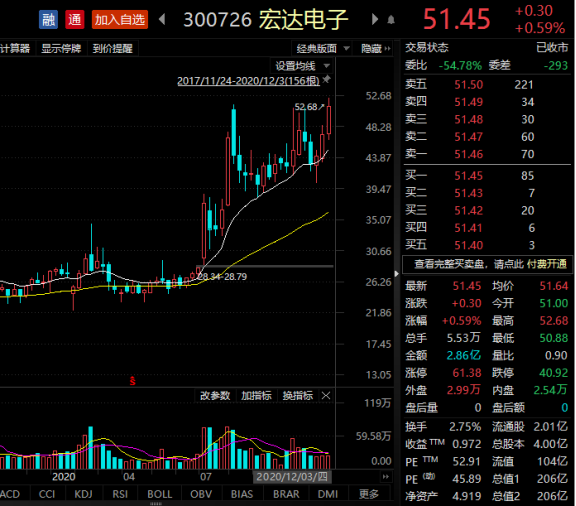Click the 卖五 price 51.50
The image size is (576, 506).
coord(468,85)
